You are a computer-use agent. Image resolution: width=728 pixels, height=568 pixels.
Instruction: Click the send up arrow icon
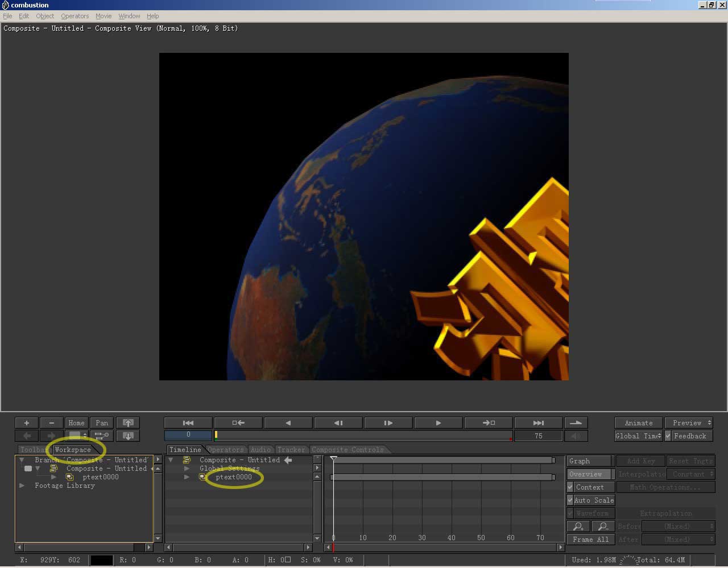tap(128, 423)
